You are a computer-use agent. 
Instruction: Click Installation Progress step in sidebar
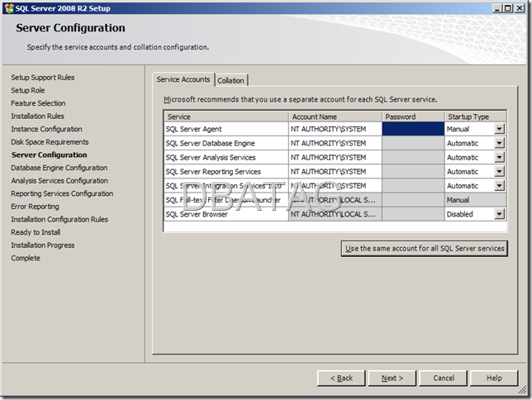(x=43, y=245)
